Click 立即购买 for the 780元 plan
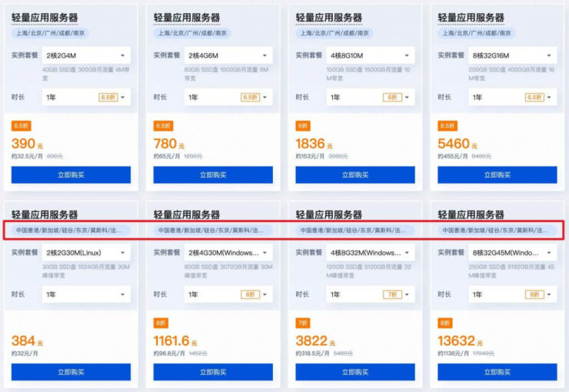569x392 pixels. click(x=213, y=174)
